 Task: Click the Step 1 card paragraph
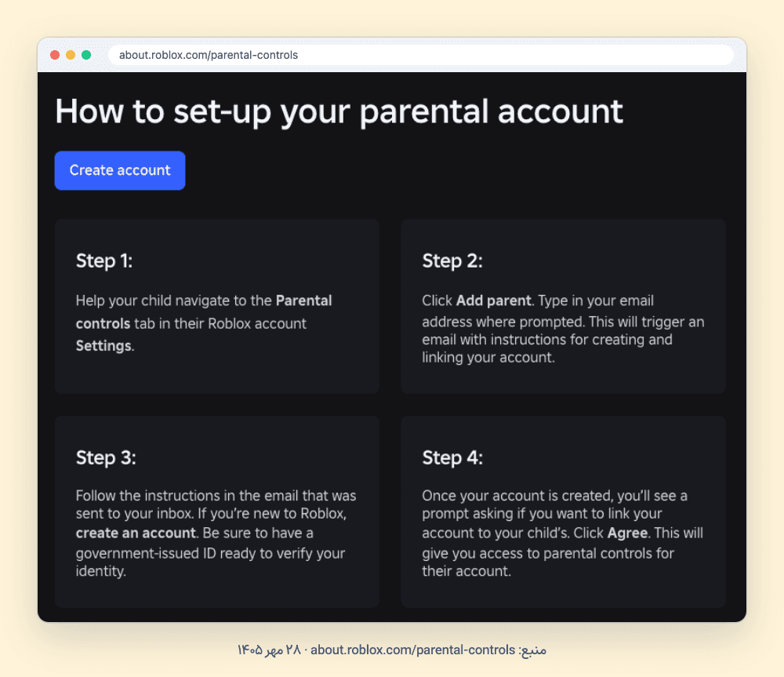coord(204,323)
